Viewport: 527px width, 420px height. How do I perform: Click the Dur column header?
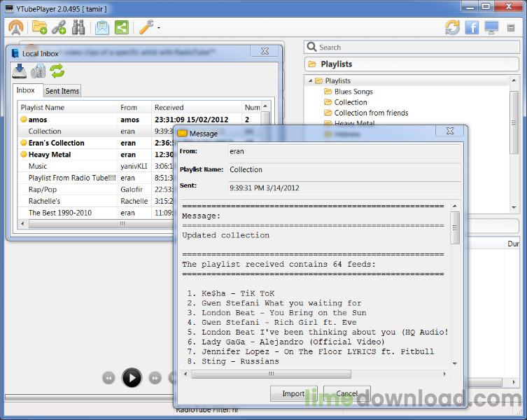[513, 244]
